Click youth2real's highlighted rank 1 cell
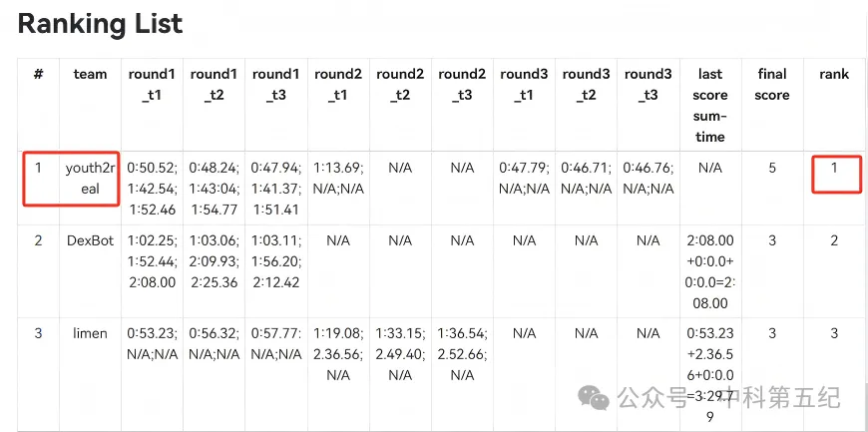The width and height of the screenshot is (868, 432). pyautogui.click(x=834, y=168)
